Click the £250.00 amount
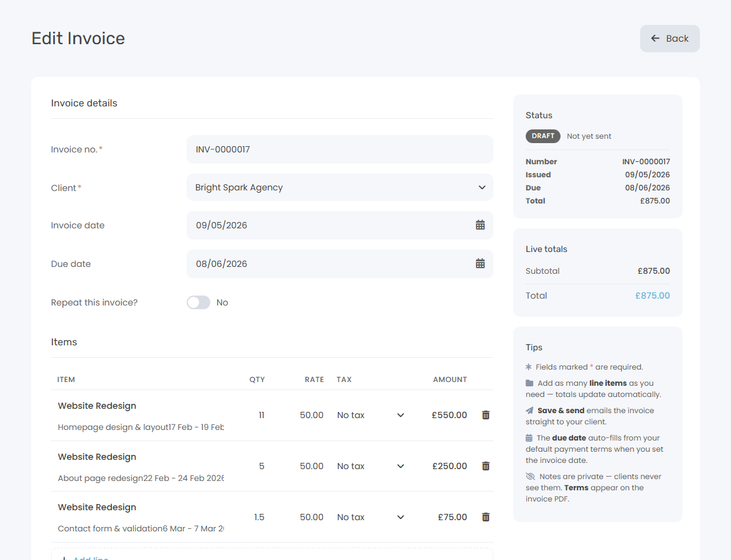 coord(449,466)
